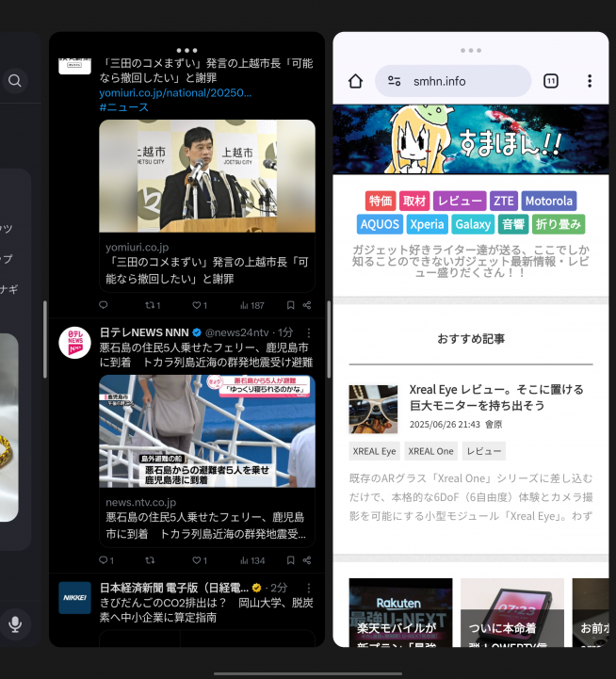
Task: View analytics 134 on 悪石島 tweet
Action: coord(252,560)
